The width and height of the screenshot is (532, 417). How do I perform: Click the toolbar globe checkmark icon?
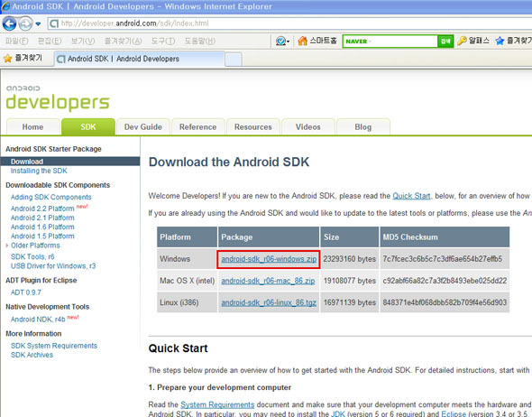point(281,42)
